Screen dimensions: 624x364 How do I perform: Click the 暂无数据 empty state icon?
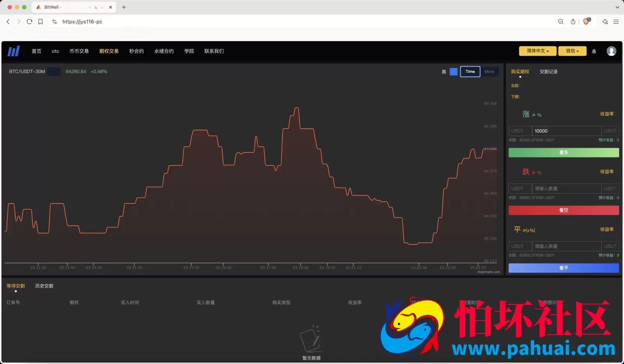coord(310,338)
